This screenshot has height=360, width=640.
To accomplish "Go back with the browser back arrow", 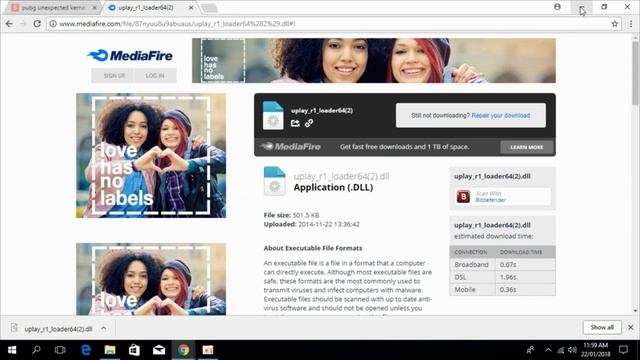I will pyautogui.click(x=9, y=24).
